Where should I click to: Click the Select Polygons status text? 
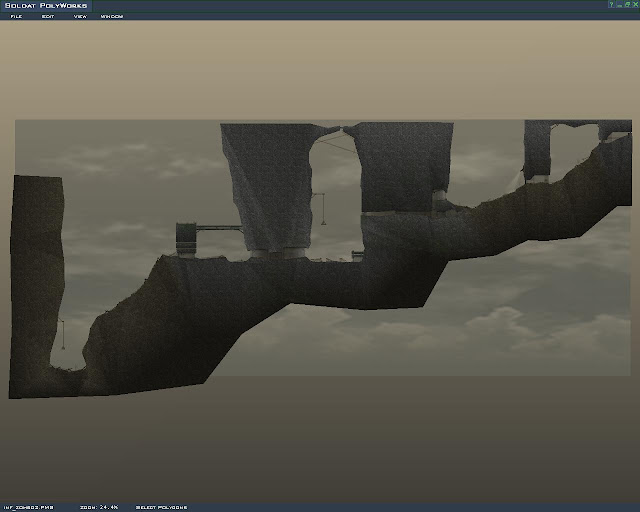coord(161,507)
